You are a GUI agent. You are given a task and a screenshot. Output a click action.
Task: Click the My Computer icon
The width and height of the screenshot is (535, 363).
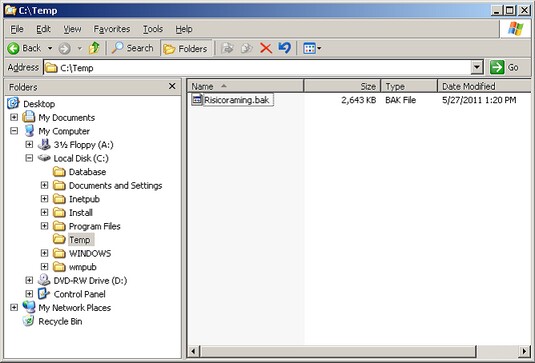point(29,131)
